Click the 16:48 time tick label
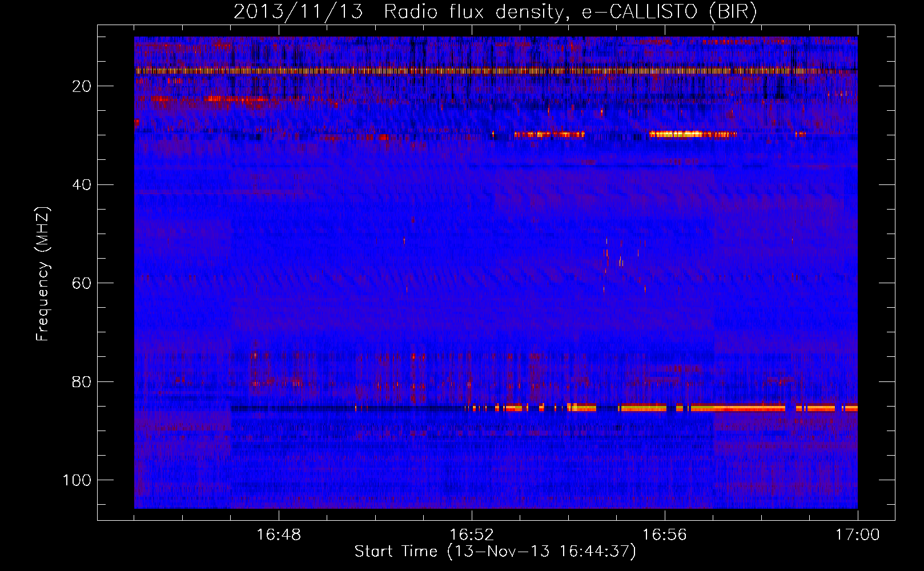This screenshot has width=924, height=571. click(x=279, y=534)
